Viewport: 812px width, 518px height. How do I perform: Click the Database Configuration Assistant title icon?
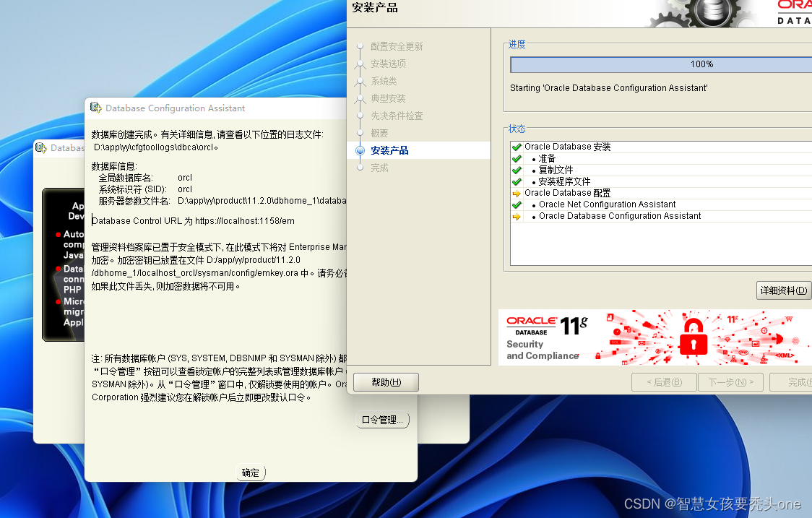[96, 108]
